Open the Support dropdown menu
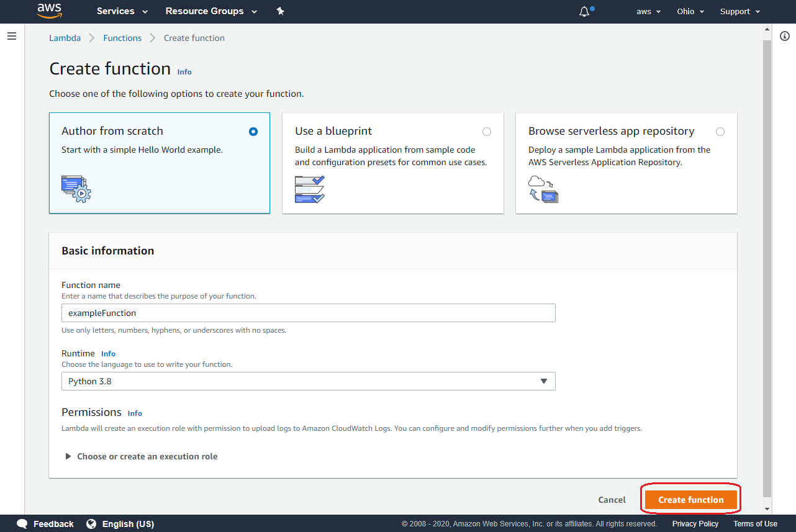 tap(740, 12)
